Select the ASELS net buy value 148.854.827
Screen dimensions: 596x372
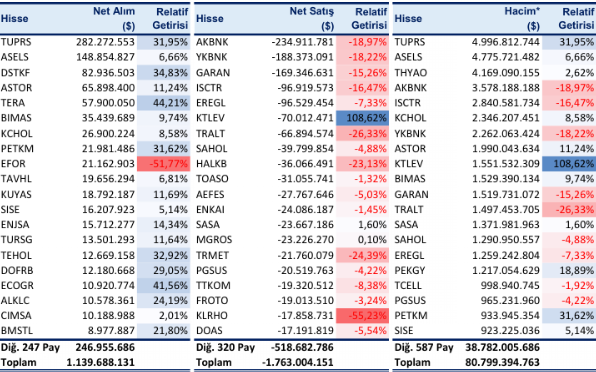tap(105, 57)
